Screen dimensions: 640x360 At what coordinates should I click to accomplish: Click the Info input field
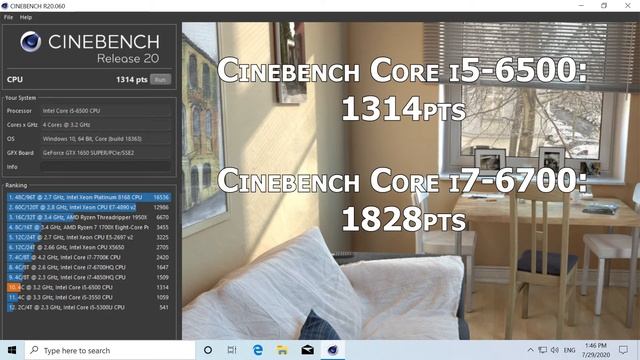tap(105, 167)
